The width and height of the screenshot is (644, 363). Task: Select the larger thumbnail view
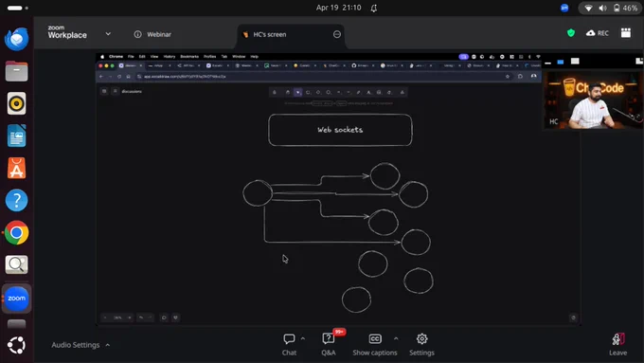(x=575, y=62)
